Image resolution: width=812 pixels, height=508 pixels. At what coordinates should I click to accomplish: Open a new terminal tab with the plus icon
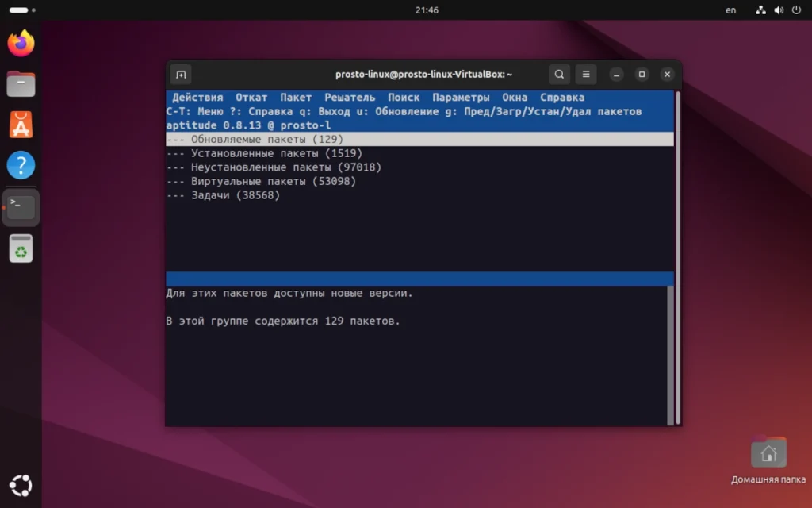point(181,75)
